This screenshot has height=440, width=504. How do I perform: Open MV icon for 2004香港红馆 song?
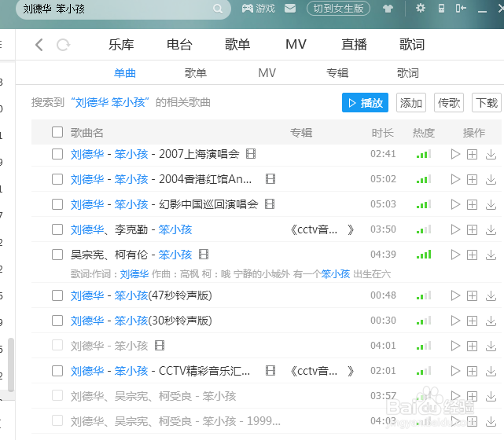pyautogui.click(x=270, y=179)
